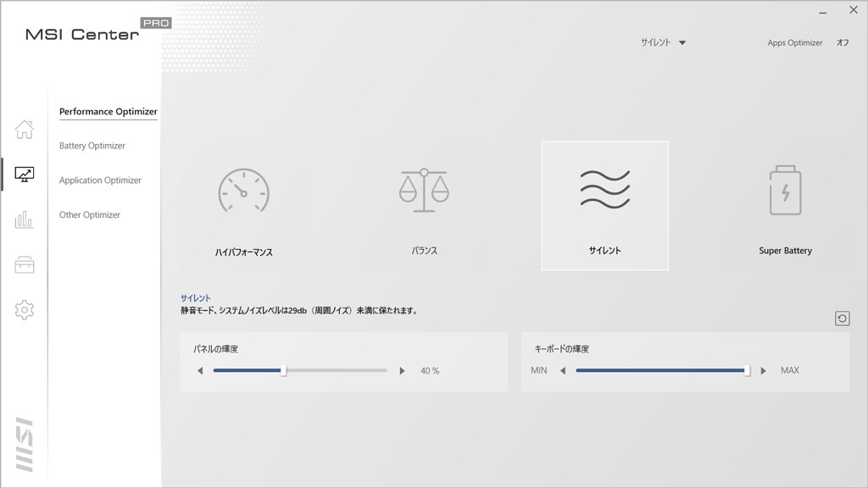Viewport: 868px width, 488px height.
Task: Click the MIN keyboard brightness label
Action: pos(538,370)
